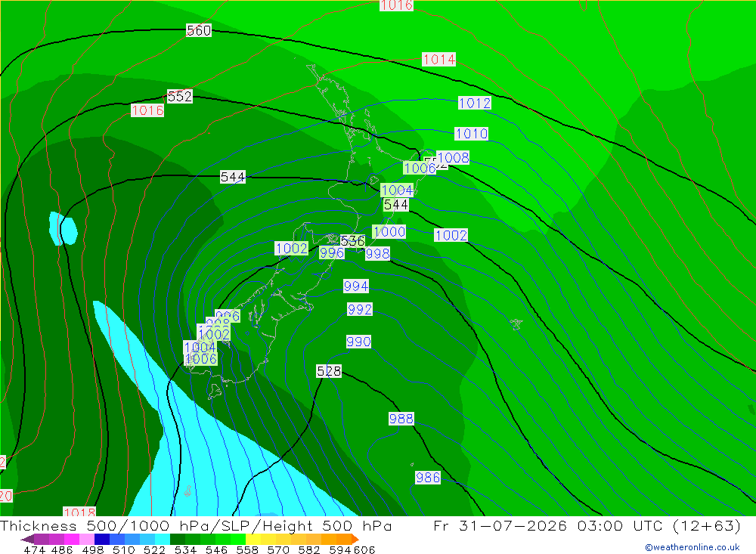This screenshot has height=554, width=756.
Task: Click the forecast date Fr 31-07-2026
Action: click(x=500, y=525)
